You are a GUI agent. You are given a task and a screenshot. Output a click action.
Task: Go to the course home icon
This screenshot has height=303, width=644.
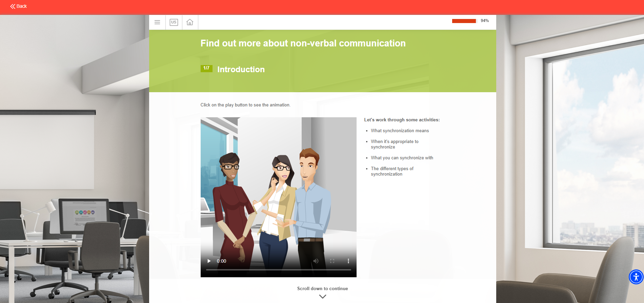pos(190,22)
